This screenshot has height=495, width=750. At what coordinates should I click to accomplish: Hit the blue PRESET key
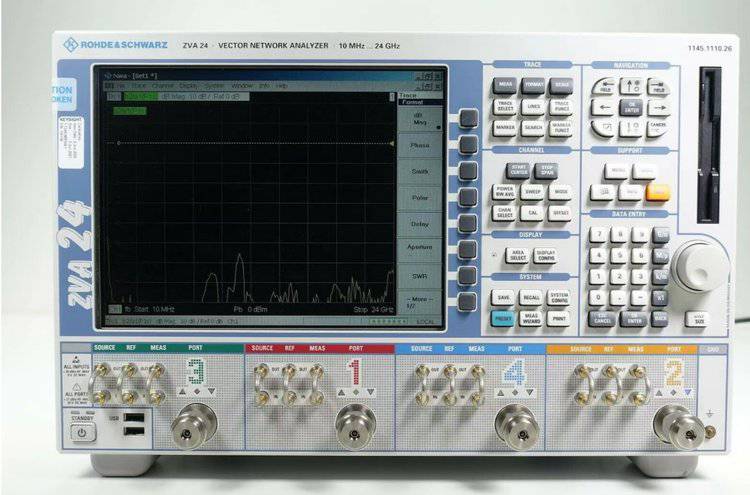pos(503,318)
